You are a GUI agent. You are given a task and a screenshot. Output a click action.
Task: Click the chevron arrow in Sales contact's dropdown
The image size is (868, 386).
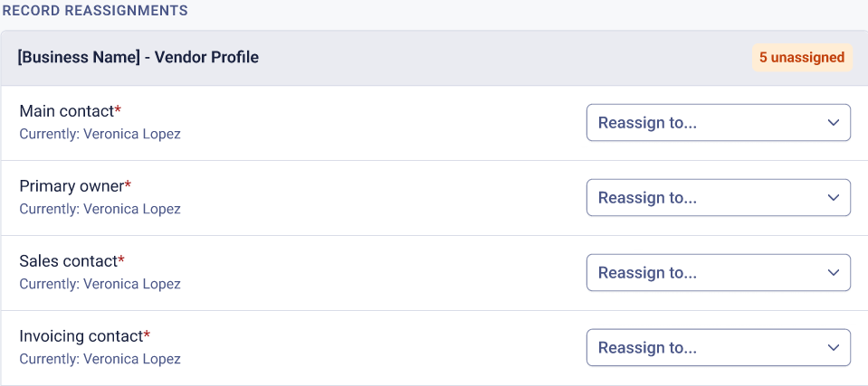point(833,273)
